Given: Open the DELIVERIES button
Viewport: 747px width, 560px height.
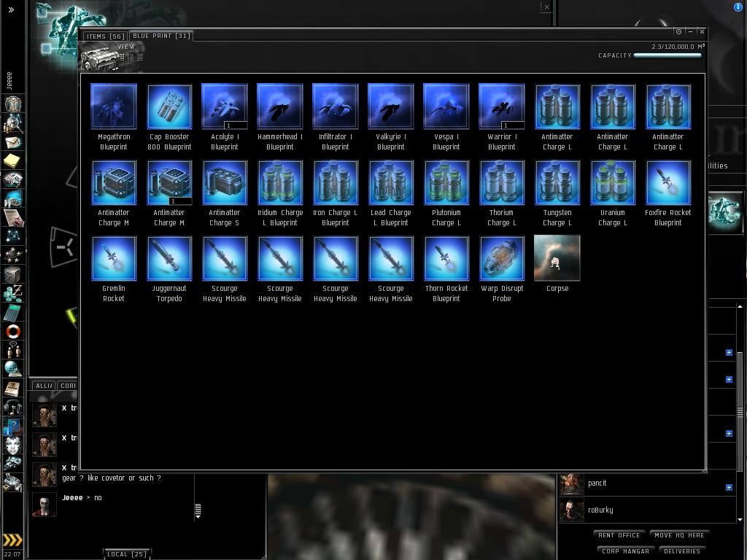Looking at the screenshot, I should coord(682,551).
